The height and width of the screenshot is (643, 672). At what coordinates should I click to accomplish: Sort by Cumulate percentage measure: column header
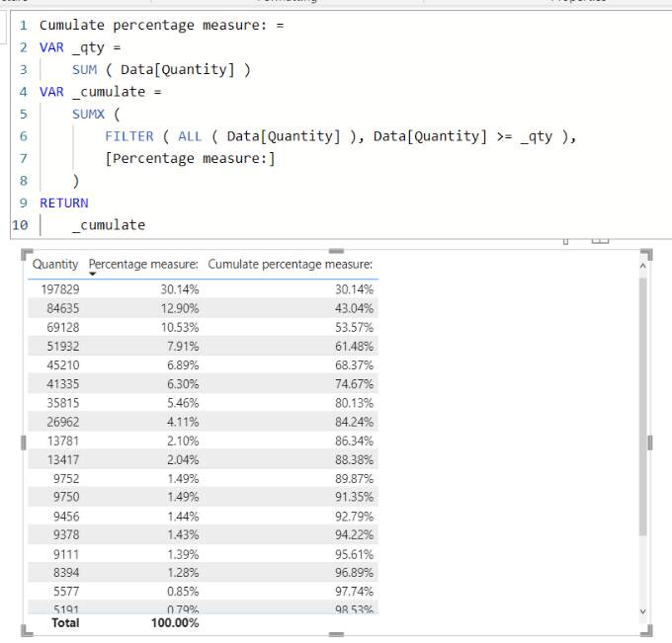click(x=291, y=265)
